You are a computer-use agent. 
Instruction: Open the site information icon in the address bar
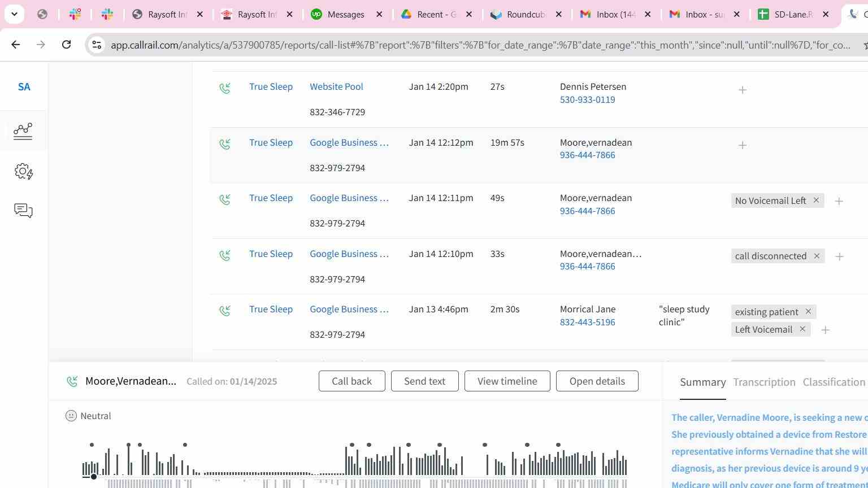(97, 45)
